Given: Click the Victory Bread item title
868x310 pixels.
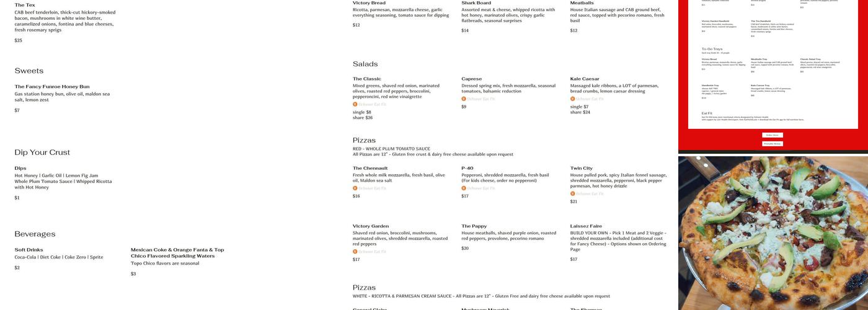Looking at the screenshot, I should point(369,3).
